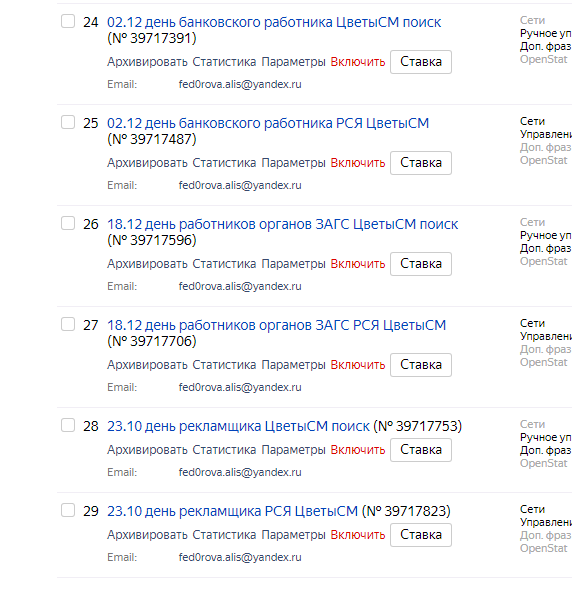Click Включить for campaign 27

click(x=358, y=365)
